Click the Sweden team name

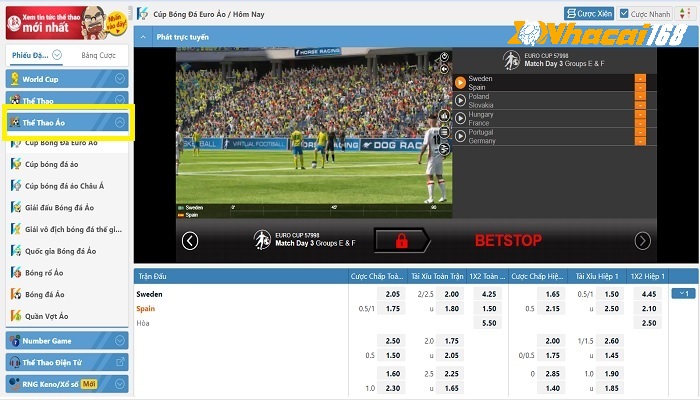tap(149, 294)
